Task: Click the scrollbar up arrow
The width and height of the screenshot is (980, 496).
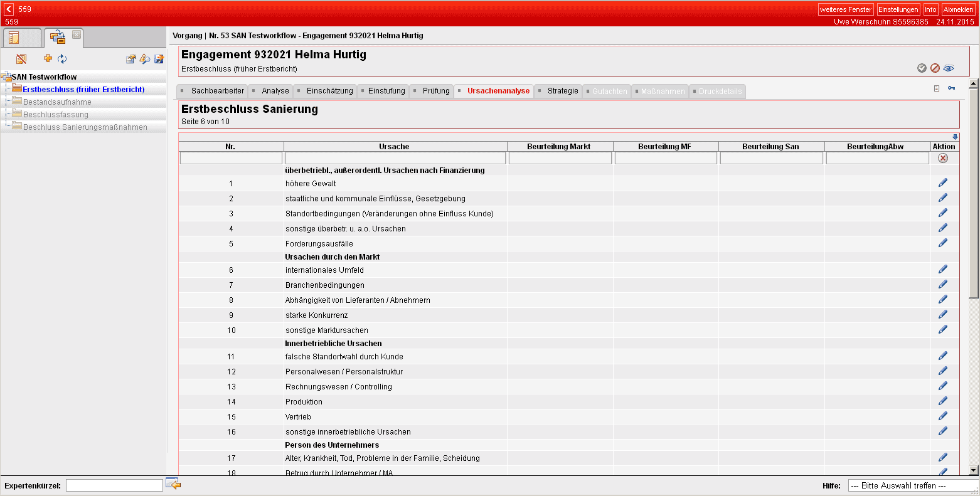Action: 974,83
